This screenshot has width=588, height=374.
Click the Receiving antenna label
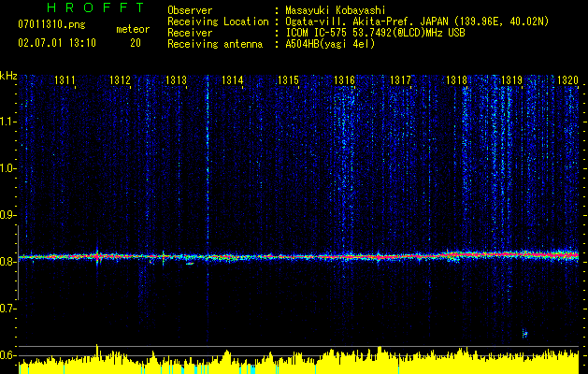[215, 44]
